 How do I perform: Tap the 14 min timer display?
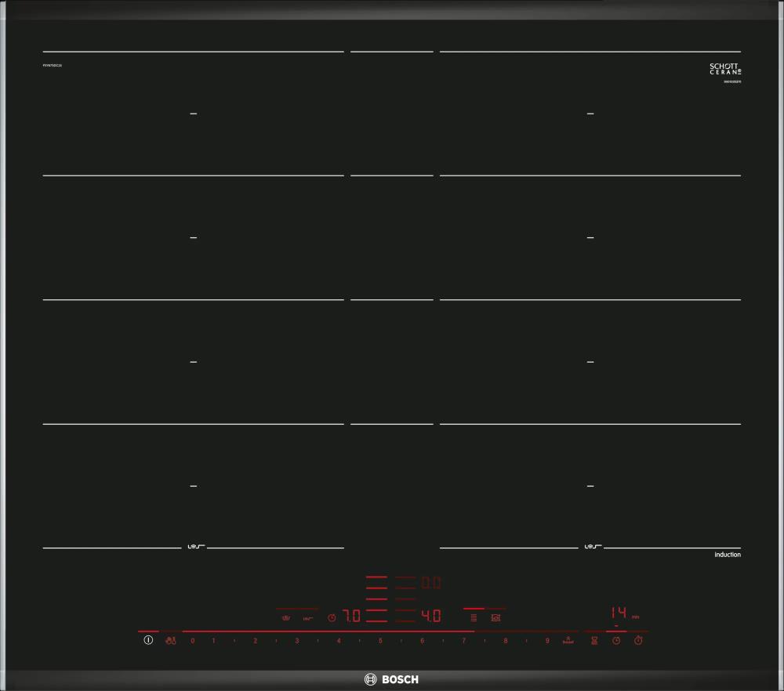point(619,613)
